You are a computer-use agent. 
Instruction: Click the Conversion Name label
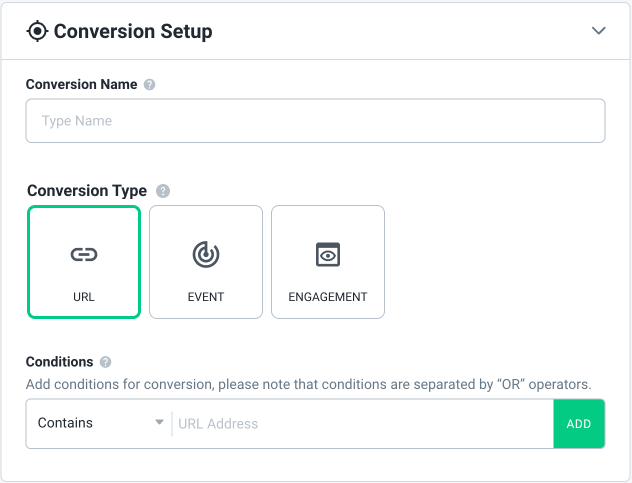pos(82,84)
